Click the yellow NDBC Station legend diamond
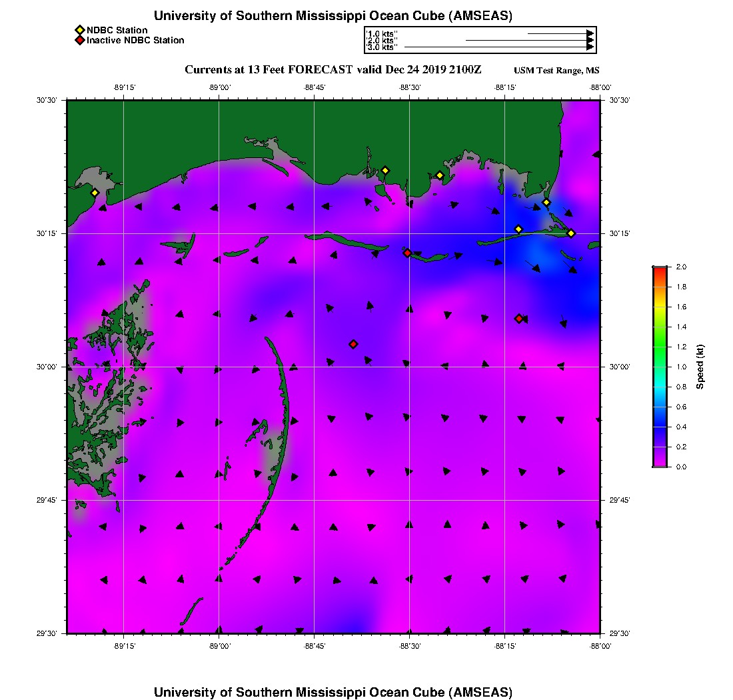733x700 pixels. click(79, 30)
